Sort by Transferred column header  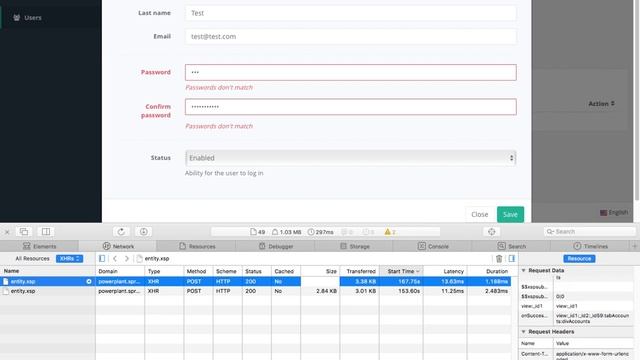pos(360,271)
